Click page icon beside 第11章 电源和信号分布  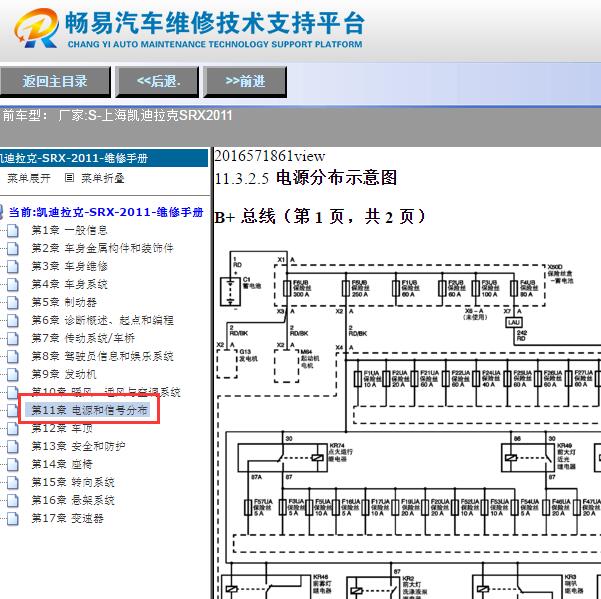click(13, 411)
